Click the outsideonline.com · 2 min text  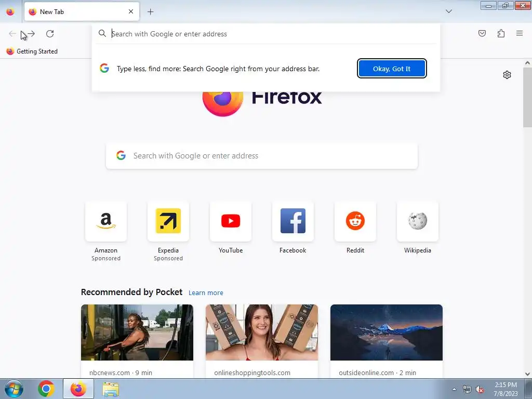[377, 373]
